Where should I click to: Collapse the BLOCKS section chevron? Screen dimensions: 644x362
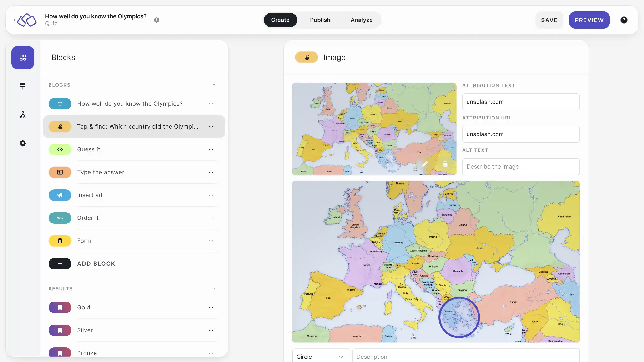point(214,85)
